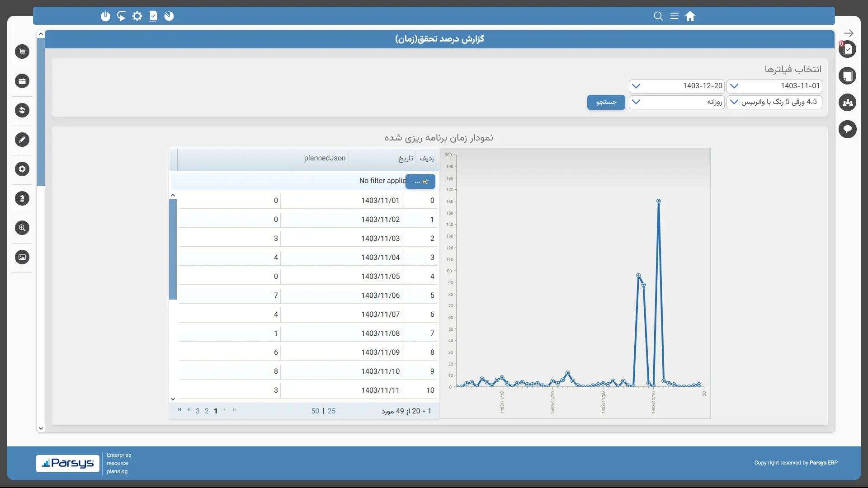Set page size to 50 rows
Image resolution: width=868 pixels, height=488 pixels.
click(315, 411)
